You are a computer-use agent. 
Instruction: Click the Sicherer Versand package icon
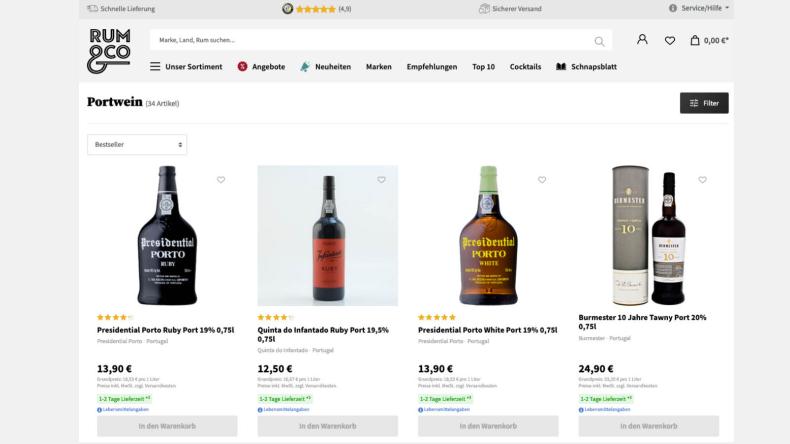pos(484,9)
